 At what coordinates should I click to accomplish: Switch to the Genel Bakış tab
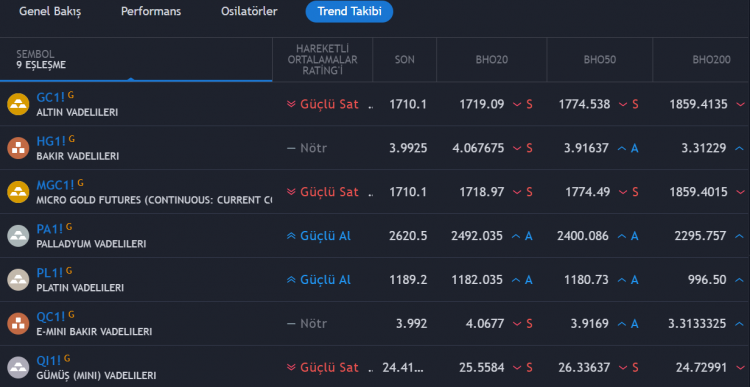click(x=50, y=11)
